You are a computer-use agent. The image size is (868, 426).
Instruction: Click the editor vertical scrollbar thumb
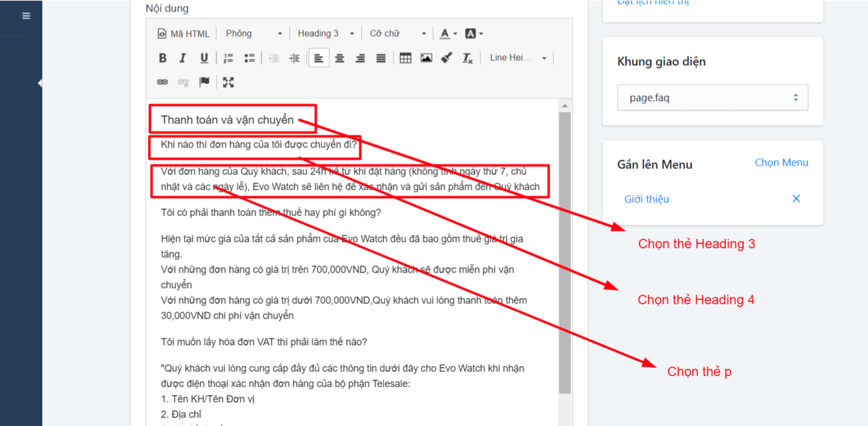click(x=565, y=252)
